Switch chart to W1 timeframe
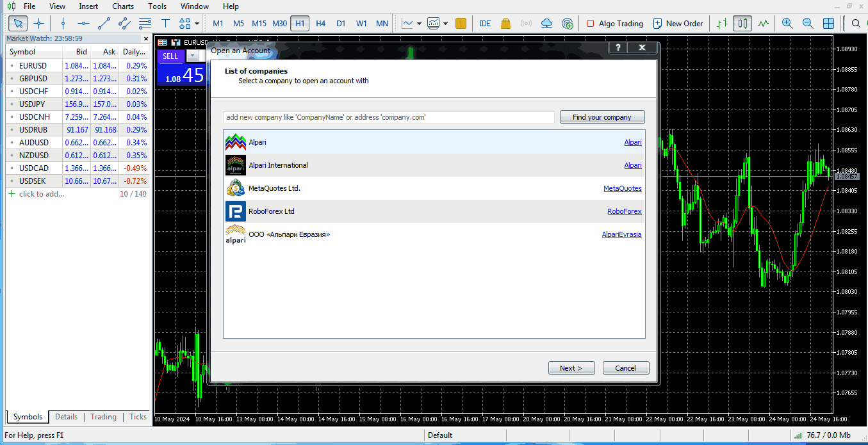The width and height of the screenshot is (868, 445). click(x=361, y=24)
